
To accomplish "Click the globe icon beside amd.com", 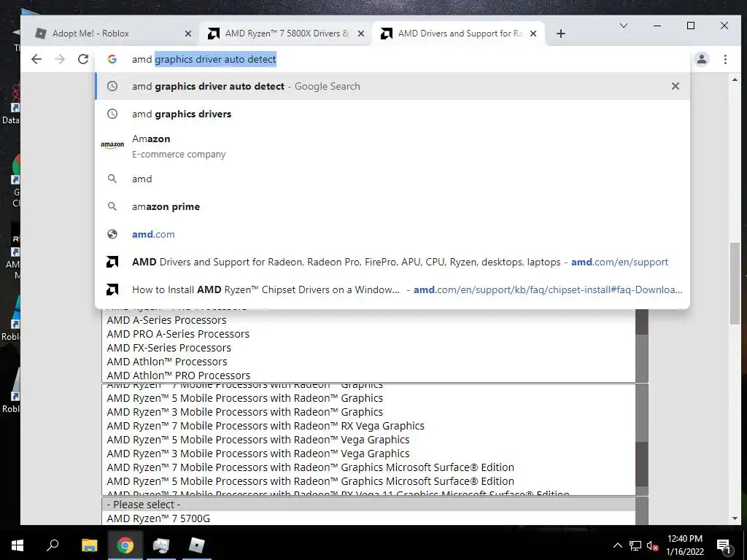I will (112, 234).
